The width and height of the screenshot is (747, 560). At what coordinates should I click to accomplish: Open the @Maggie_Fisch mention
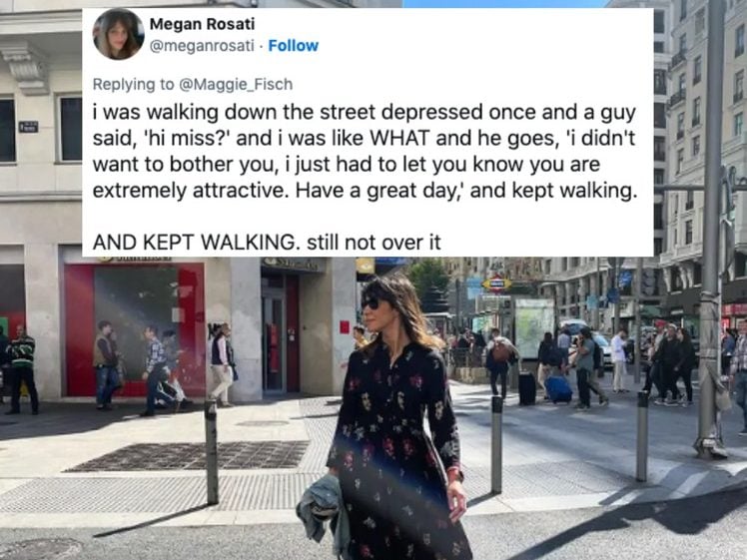click(236, 84)
